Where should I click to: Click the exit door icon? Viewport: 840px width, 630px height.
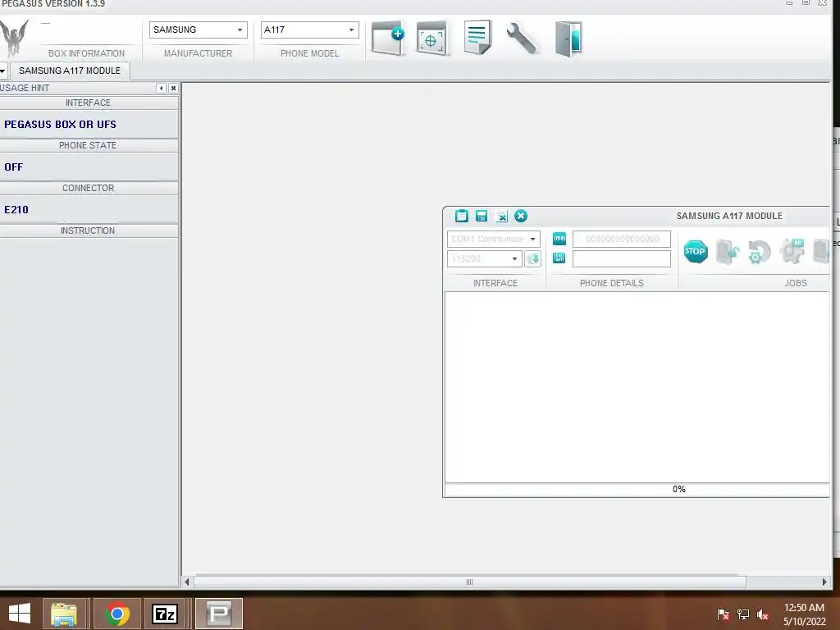(x=568, y=39)
